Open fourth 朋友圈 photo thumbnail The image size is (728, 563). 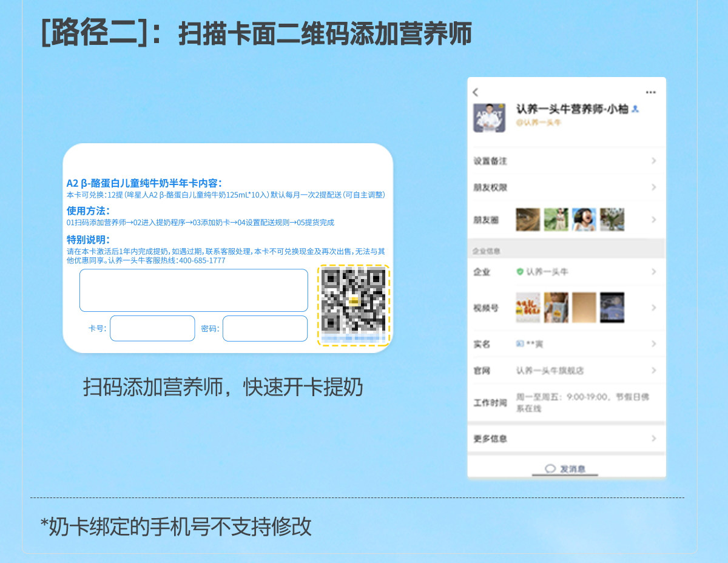click(x=612, y=220)
